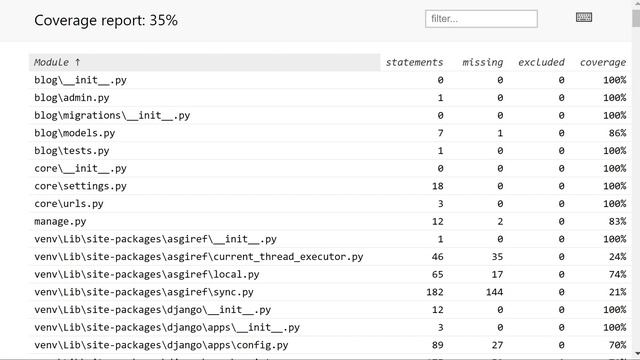Open asgiref\current_thread_executor.py report

(199, 257)
